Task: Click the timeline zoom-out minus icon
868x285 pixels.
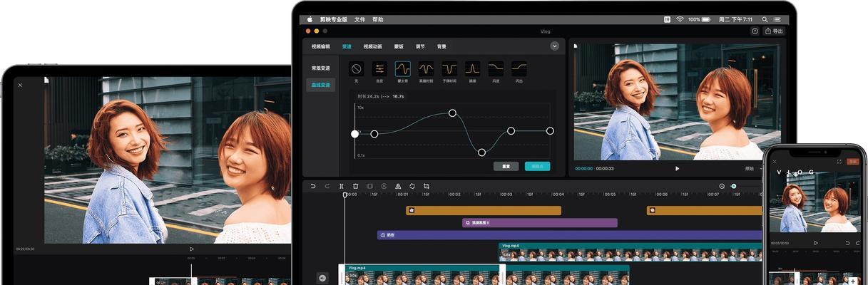Action: click(722, 186)
